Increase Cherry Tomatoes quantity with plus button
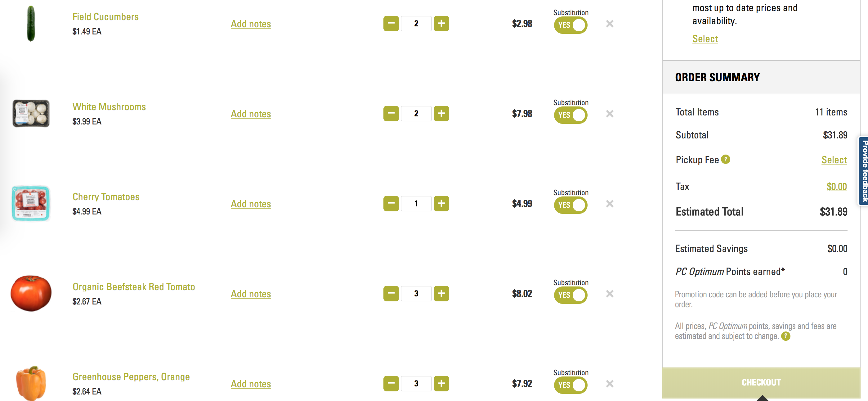The image size is (868, 401). [x=441, y=204]
